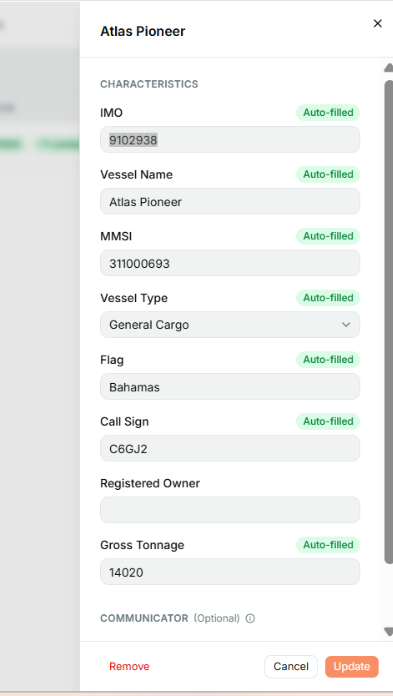Click the Call Sign field C6GJ2
Viewport: 393px width, 696px height.
230,448
